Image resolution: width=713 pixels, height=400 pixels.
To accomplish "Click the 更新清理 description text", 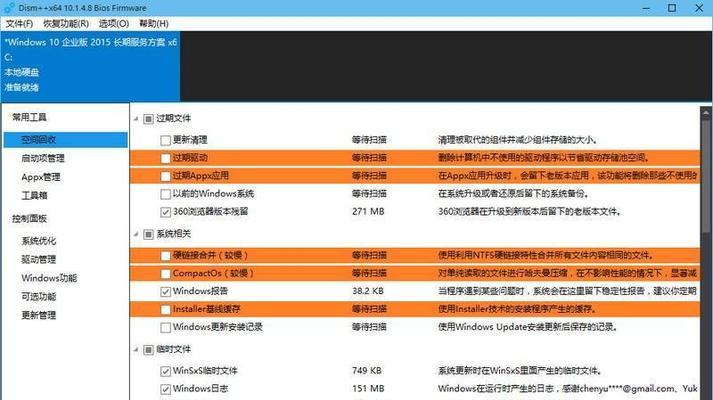I will (517, 140).
